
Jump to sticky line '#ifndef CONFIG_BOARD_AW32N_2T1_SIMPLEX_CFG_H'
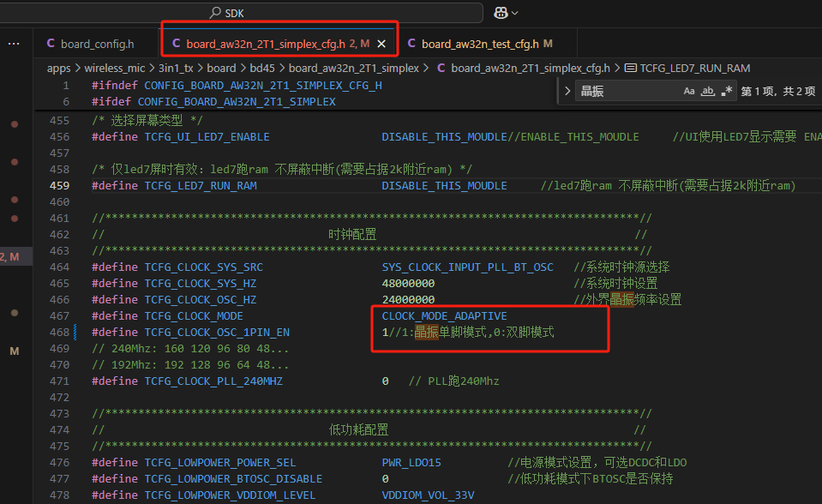click(237, 86)
